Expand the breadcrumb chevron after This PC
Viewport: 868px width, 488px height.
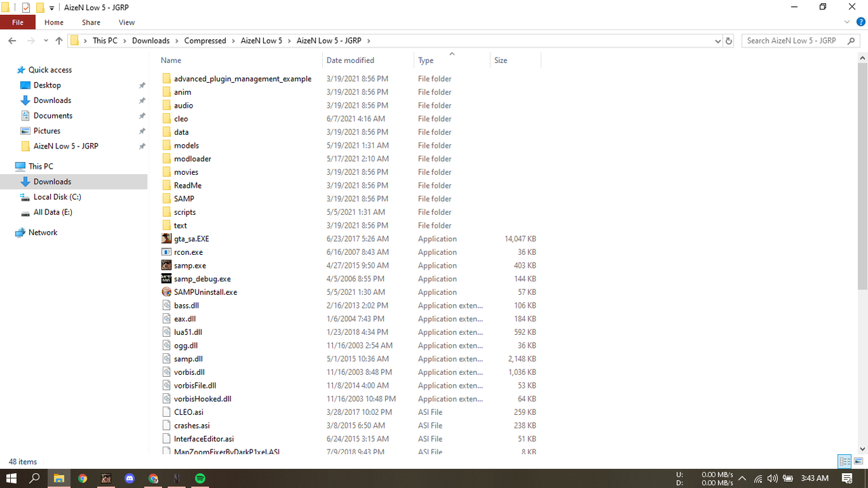pos(124,41)
